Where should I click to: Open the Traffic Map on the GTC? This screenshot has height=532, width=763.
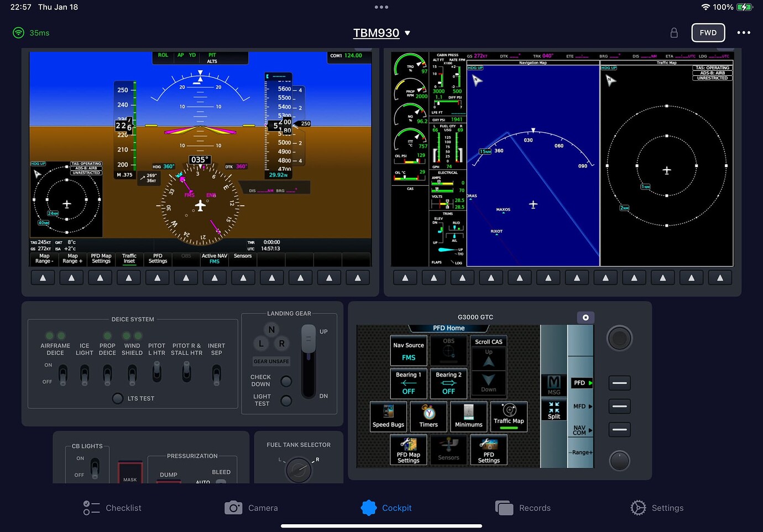coord(508,416)
